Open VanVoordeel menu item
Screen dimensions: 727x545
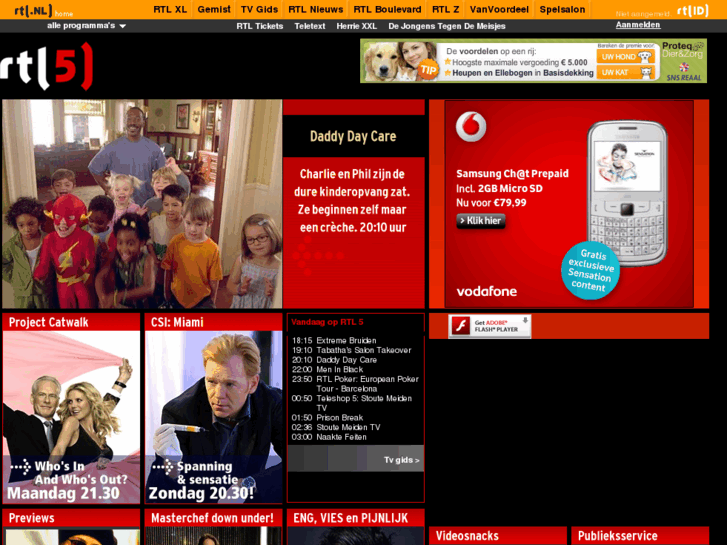click(499, 10)
